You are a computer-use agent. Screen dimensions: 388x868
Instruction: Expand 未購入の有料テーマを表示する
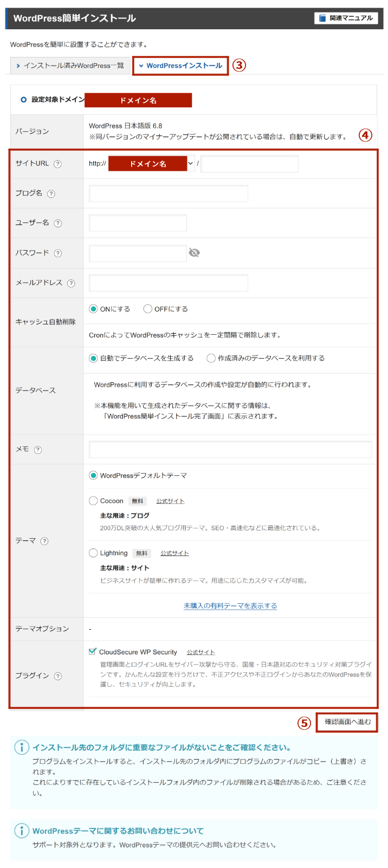pos(230,606)
